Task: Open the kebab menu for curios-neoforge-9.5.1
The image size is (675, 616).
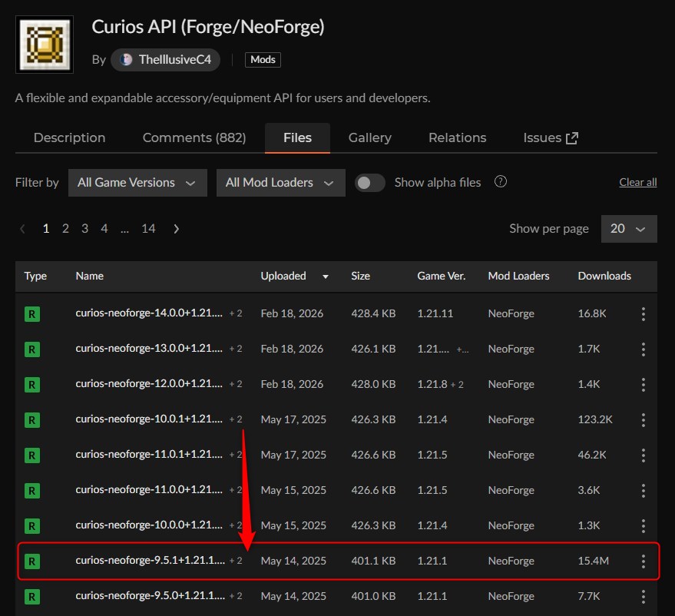Action: (x=643, y=561)
